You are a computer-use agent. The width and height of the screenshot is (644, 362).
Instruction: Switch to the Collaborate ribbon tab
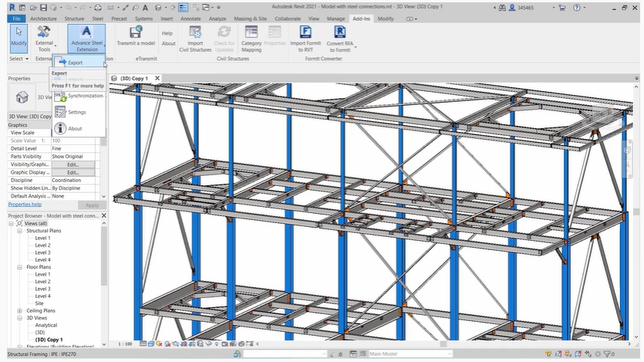287,18
